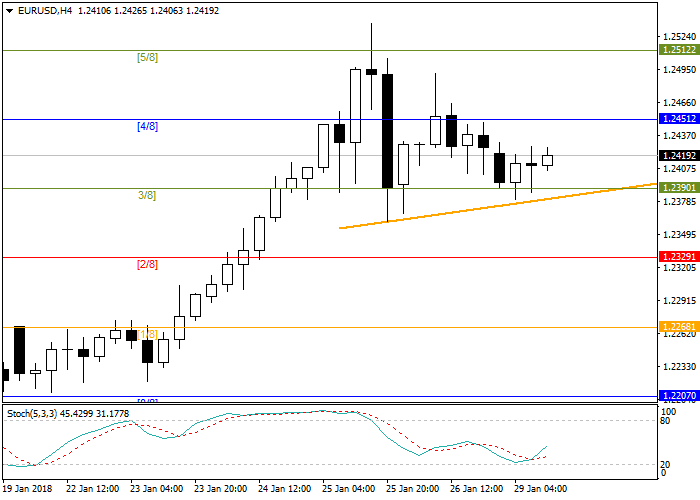Click the 24 Jan 12:00 time label
The image size is (700, 500).
(x=283, y=489)
